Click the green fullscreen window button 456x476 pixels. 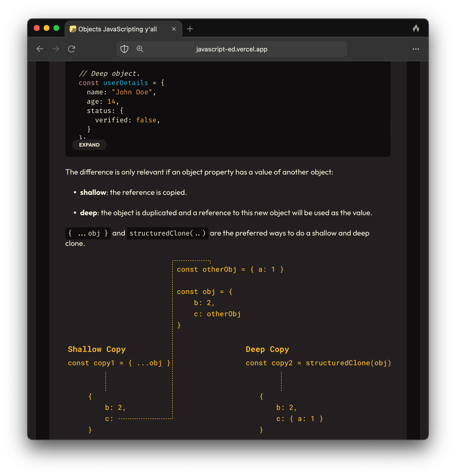point(56,28)
